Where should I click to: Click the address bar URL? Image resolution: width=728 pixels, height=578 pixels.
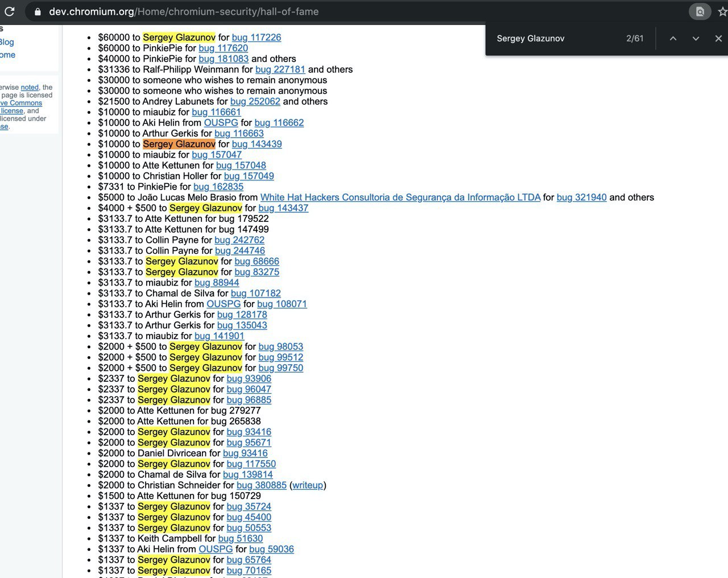point(184,11)
